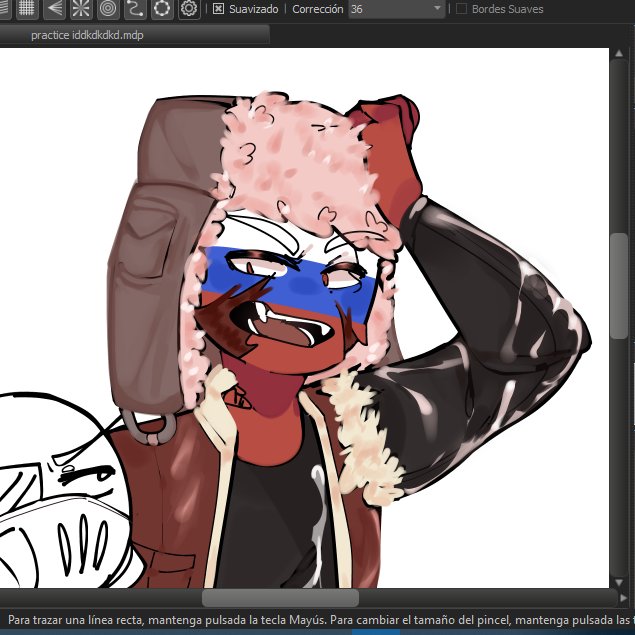Click the scroll-up arrow of the vertical scrollbar
Viewport: 635px width, 635px height.
tap(619, 53)
